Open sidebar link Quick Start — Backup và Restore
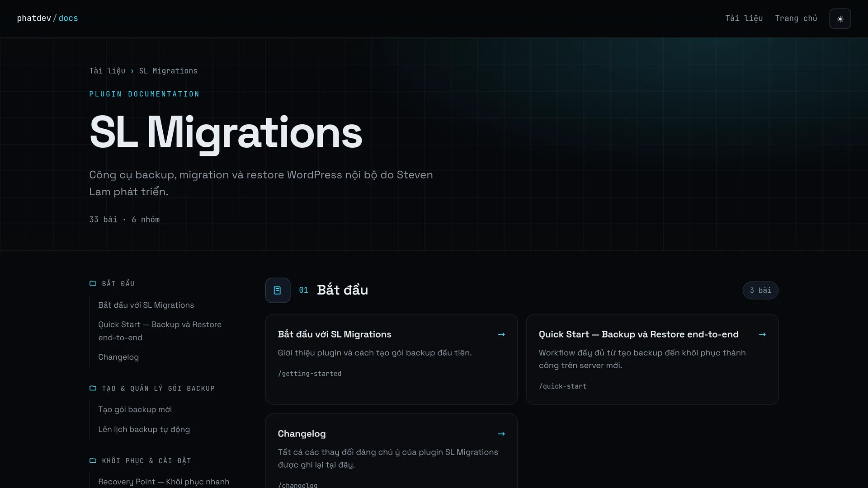This screenshot has width=868, height=488. (160, 331)
